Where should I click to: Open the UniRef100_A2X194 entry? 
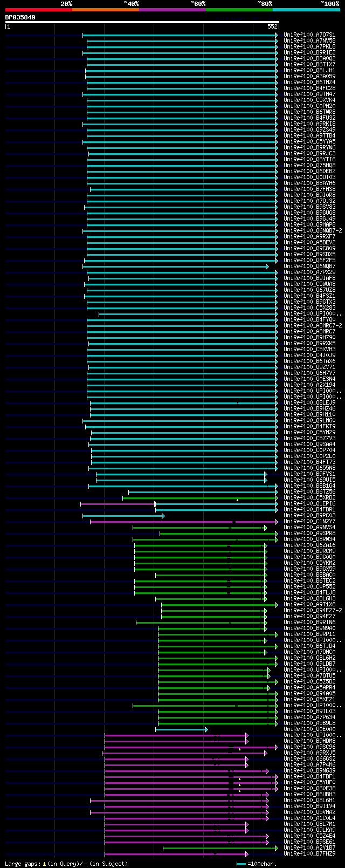coord(309,385)
